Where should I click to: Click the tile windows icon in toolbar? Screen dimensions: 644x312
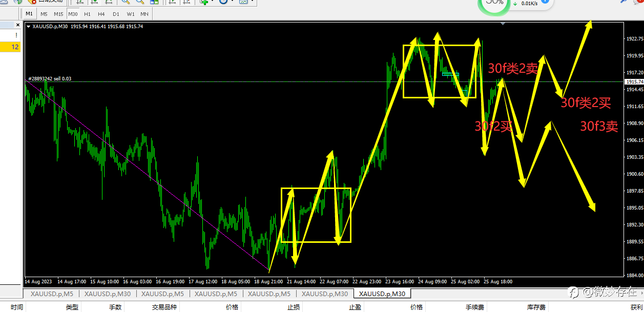pos(154,2)
